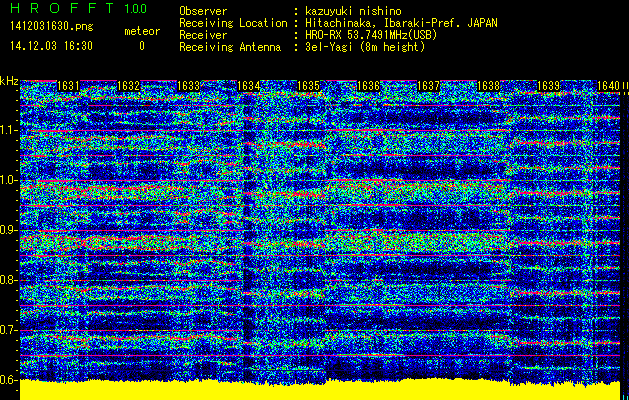Click the 1637 time marker
The height and width of the screenshot is (400, 629).
(x=429, y=86)
